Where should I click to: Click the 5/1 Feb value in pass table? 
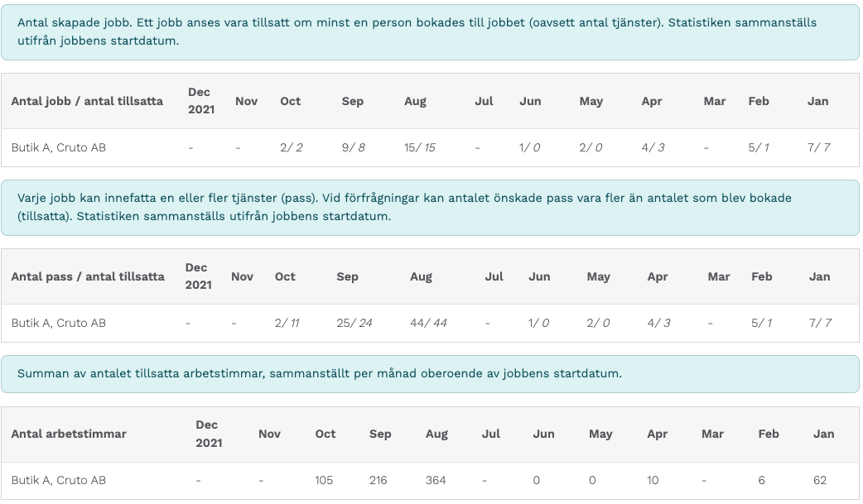(x=761, y=323)
